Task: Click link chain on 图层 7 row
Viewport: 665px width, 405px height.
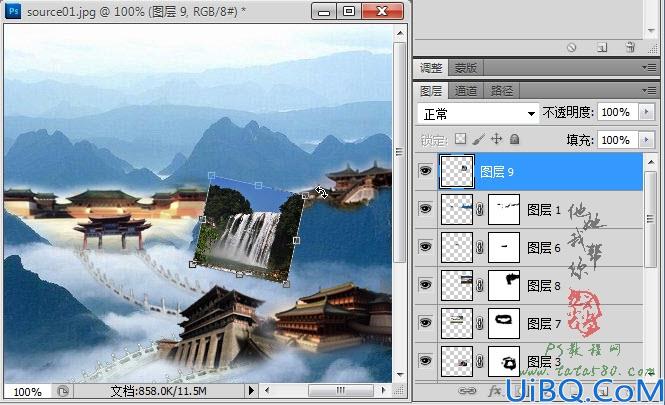Action: [480, 323]
